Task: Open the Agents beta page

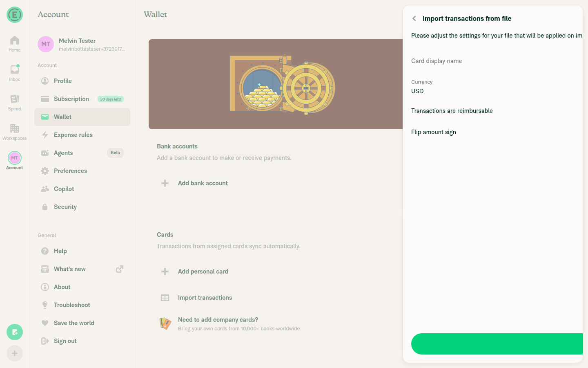Action: tap(82, 153)
